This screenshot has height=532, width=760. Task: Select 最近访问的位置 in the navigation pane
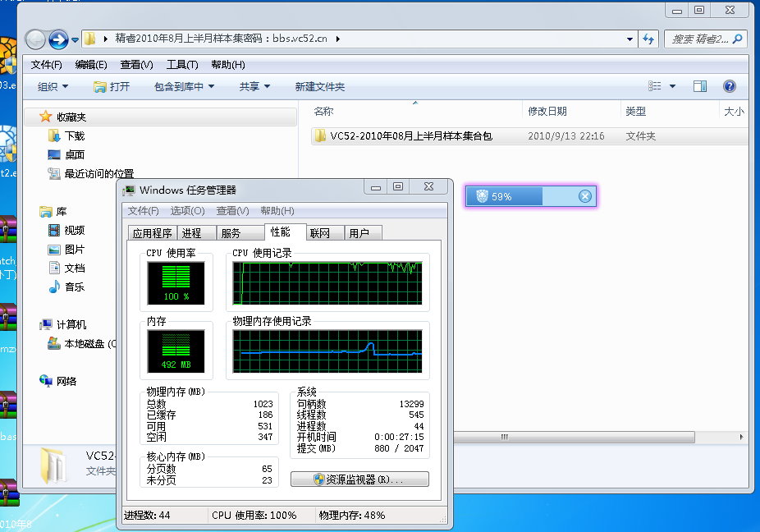click(98, 173)
